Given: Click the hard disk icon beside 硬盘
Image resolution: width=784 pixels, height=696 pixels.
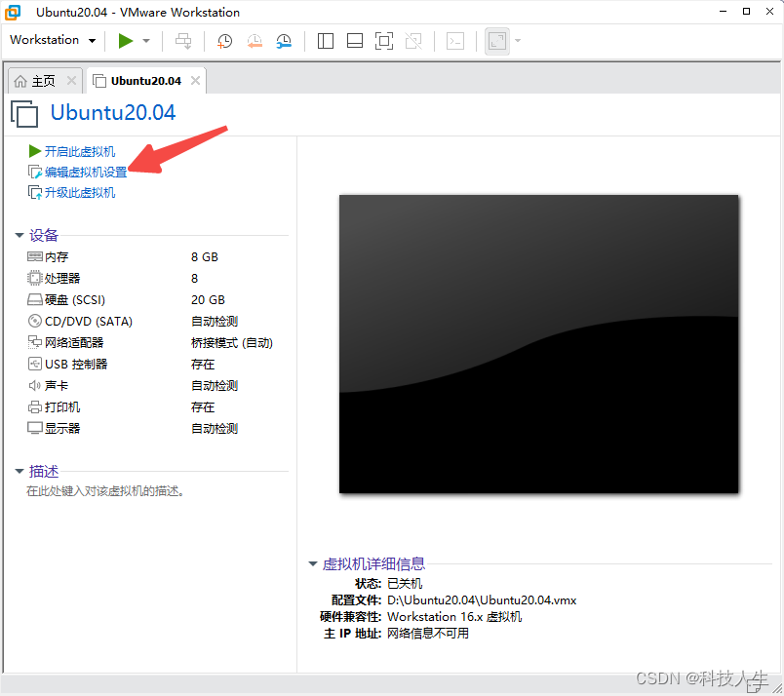Looking at the screenshot, I should coord(35,300).
